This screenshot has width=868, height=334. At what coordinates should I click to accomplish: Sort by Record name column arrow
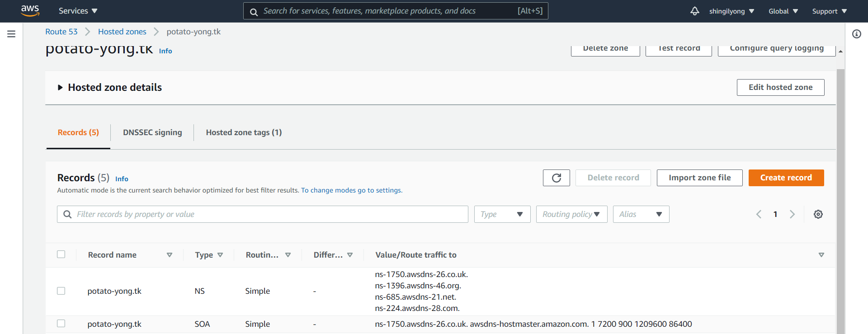point(170,255)
